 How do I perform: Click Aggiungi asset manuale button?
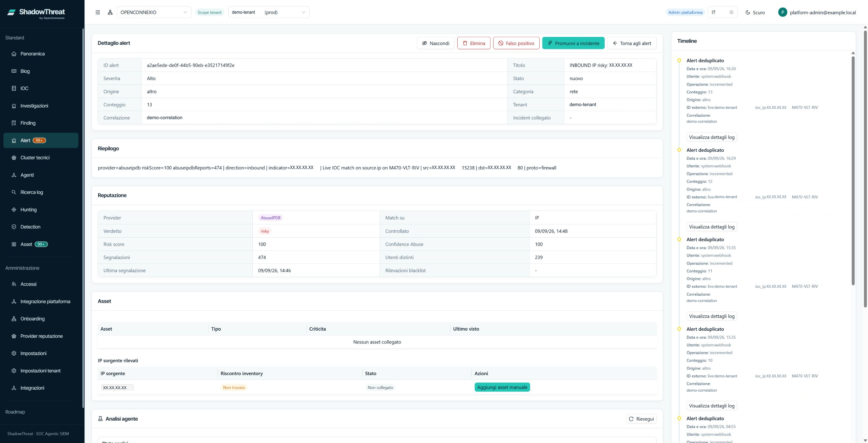point(502,387)
